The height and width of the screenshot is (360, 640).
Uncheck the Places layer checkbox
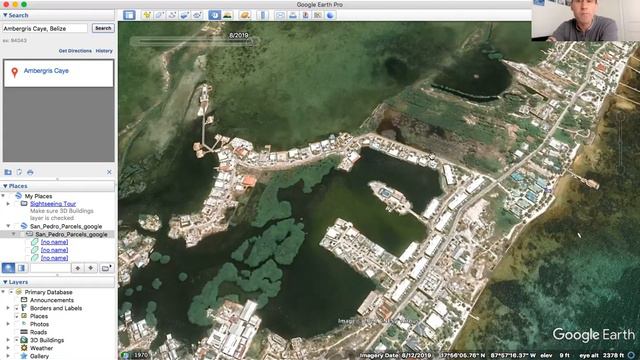[x=17, y=316]
